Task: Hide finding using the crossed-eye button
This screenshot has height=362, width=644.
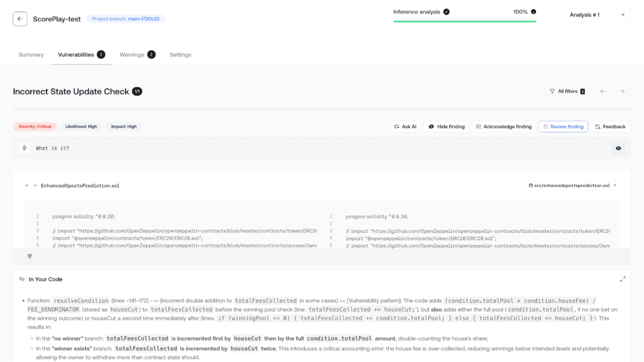Action: (x=446, y=126)
